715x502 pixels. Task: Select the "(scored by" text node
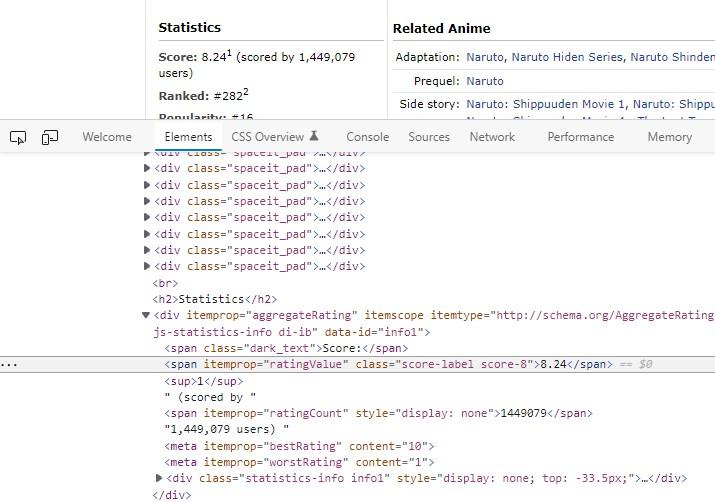tap(210, 397)
